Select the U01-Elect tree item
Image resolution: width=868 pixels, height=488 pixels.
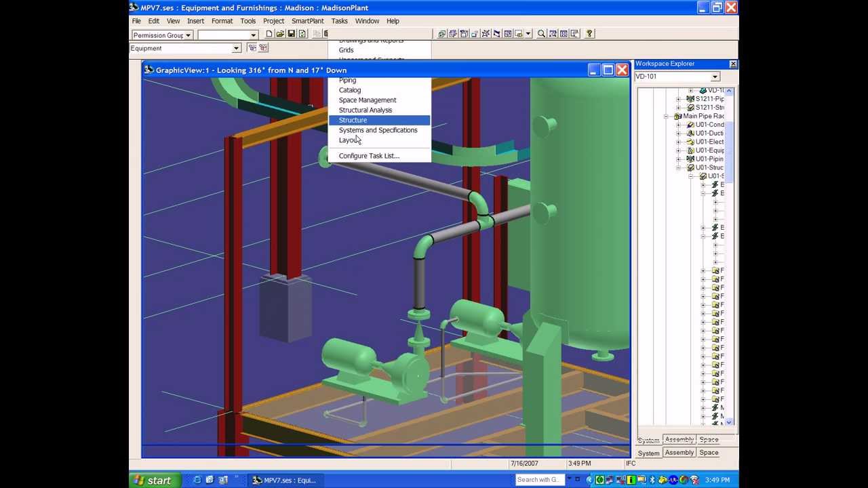point(709,142)
